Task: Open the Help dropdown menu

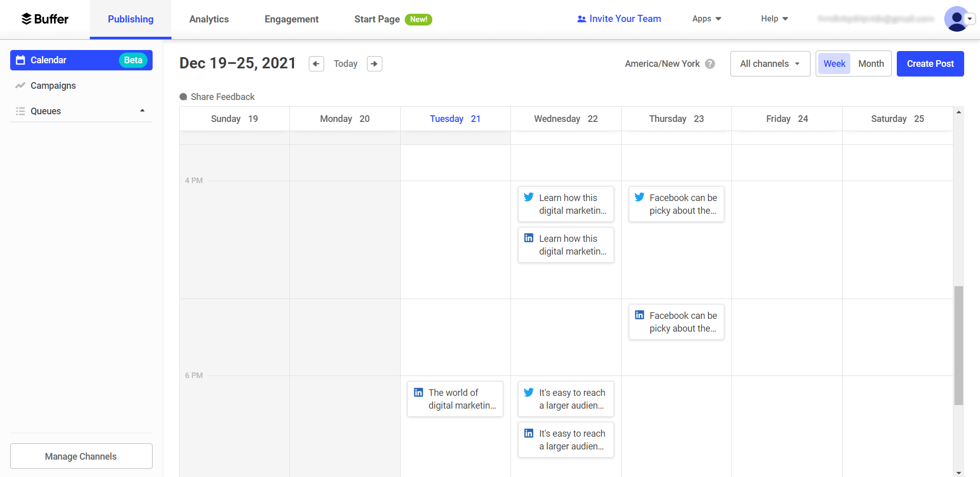Action: coord(774,19)
